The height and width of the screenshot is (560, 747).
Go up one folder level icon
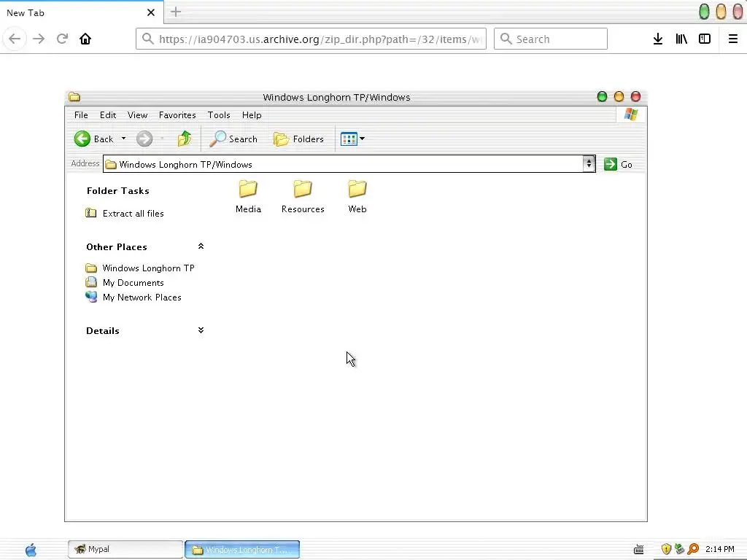185,139
